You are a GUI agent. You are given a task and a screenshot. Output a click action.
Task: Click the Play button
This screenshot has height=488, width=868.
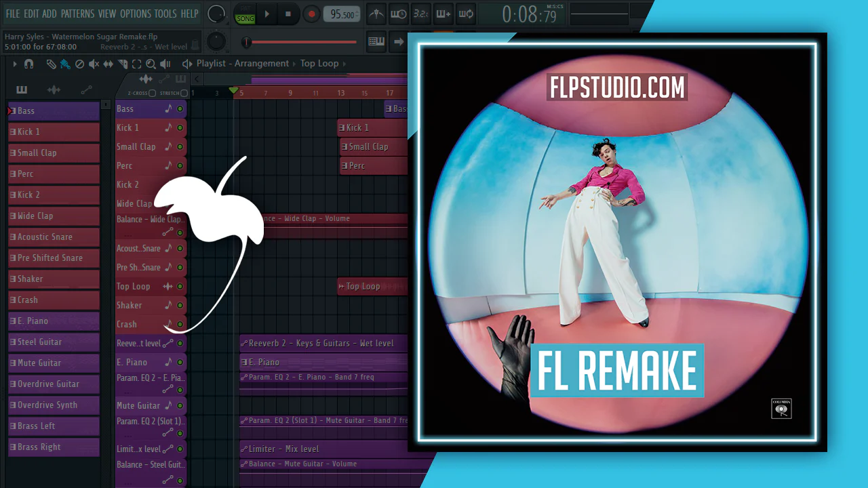267,14
